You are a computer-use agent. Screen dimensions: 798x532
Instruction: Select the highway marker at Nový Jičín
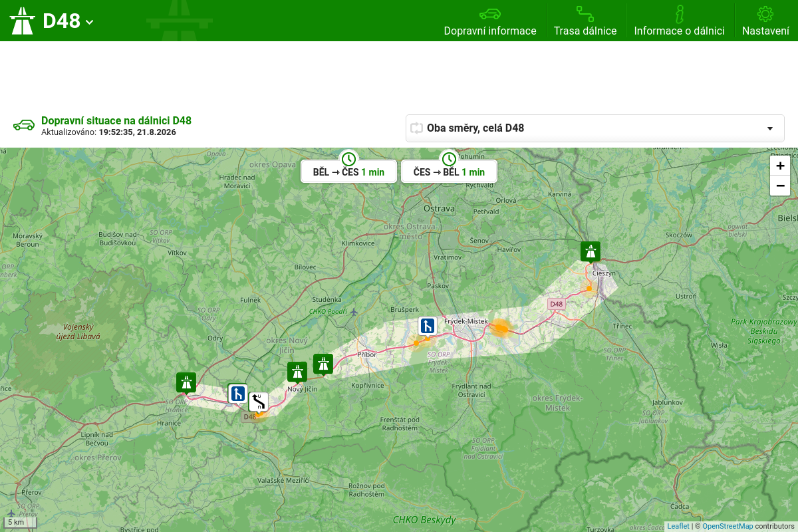pos(297,373)
